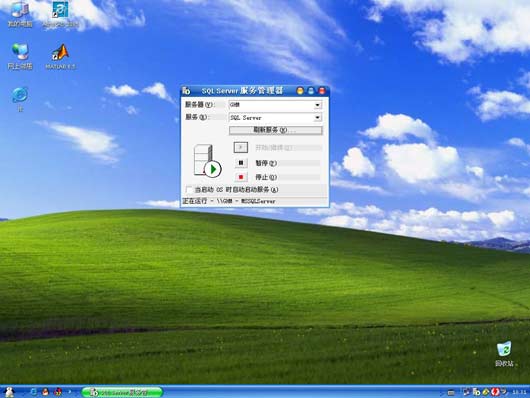
Task: Click the SQL Server title bar icon
Action: coord(186,91)
